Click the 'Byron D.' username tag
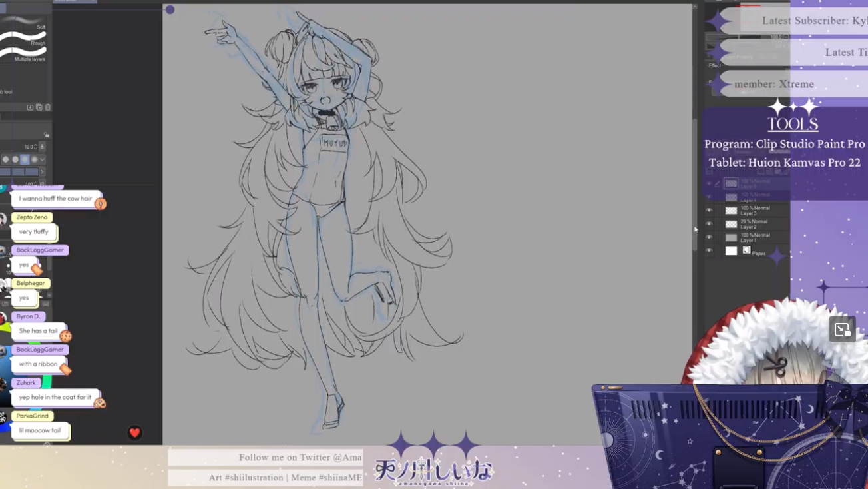 (x=29, y=316)
